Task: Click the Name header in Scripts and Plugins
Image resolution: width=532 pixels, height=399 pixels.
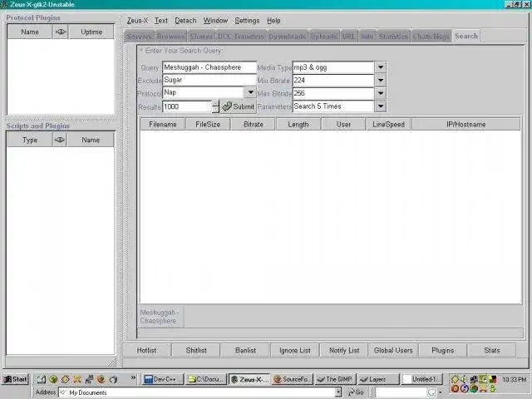Action: coord(91,140)
